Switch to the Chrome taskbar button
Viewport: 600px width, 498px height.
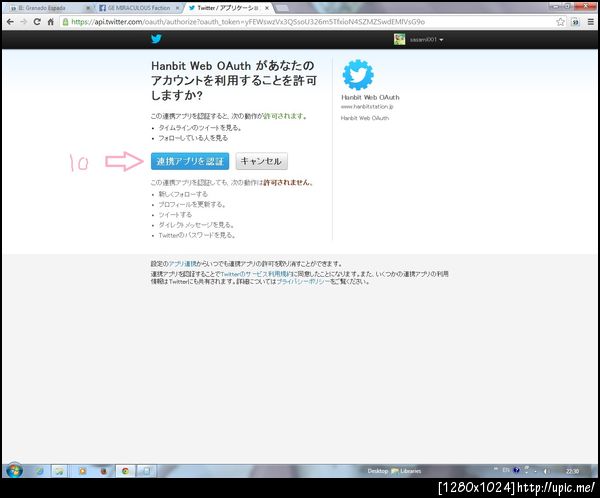click(125, 471)
